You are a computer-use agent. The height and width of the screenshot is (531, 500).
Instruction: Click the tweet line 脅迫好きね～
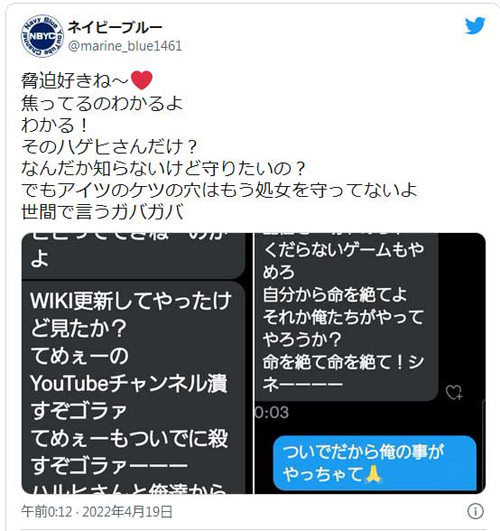coord(87,81)
